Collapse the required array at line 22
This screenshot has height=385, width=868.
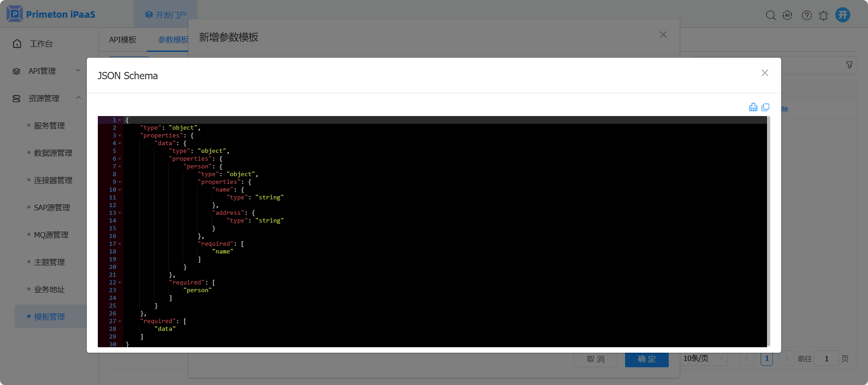[x=120, y=283]
